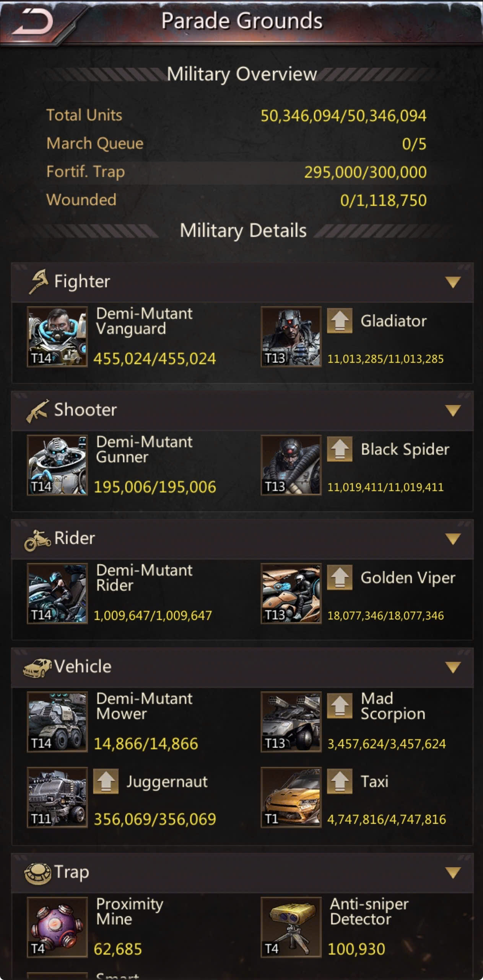Collapse the Vehicle section arrow
This screenshot has width=483, height=980.
point(453,667)
